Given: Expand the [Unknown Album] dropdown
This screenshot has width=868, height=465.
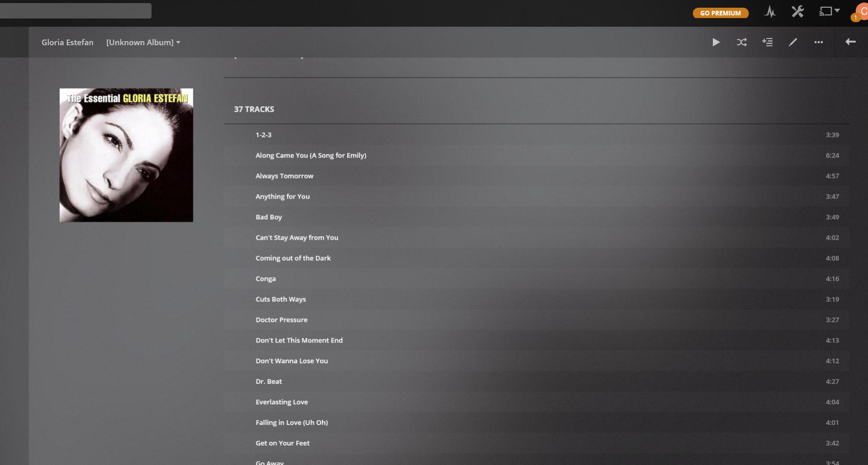Looking at the screenshot, I should tap(143, 42).
